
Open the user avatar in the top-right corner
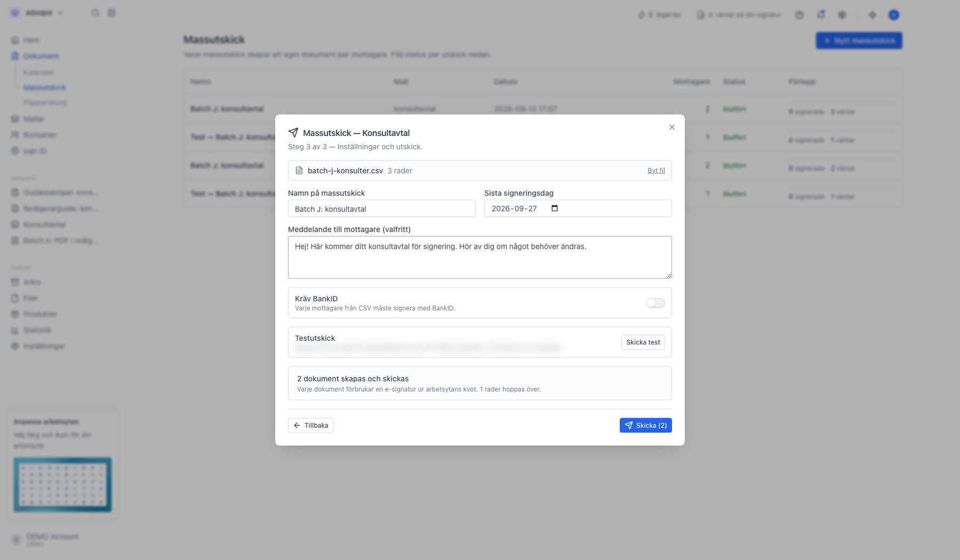894,15
